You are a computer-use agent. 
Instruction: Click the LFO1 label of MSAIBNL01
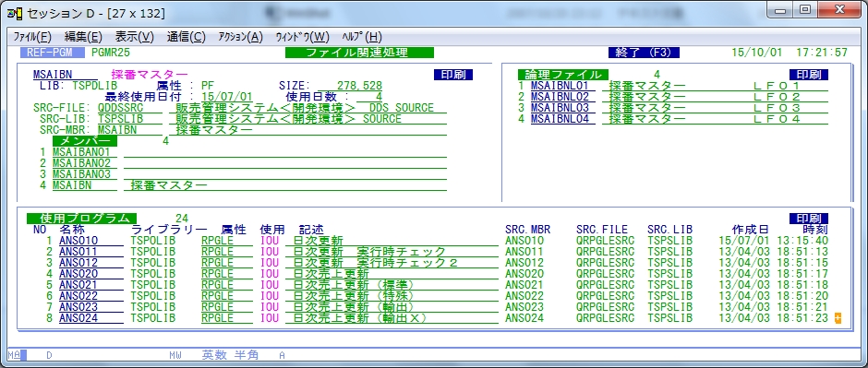pos(777,86)
